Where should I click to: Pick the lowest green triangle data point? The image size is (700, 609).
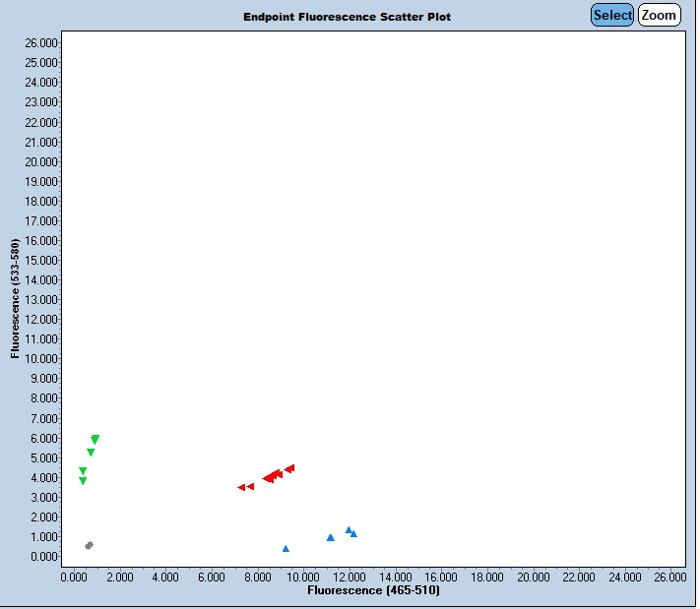pos(83,481)
